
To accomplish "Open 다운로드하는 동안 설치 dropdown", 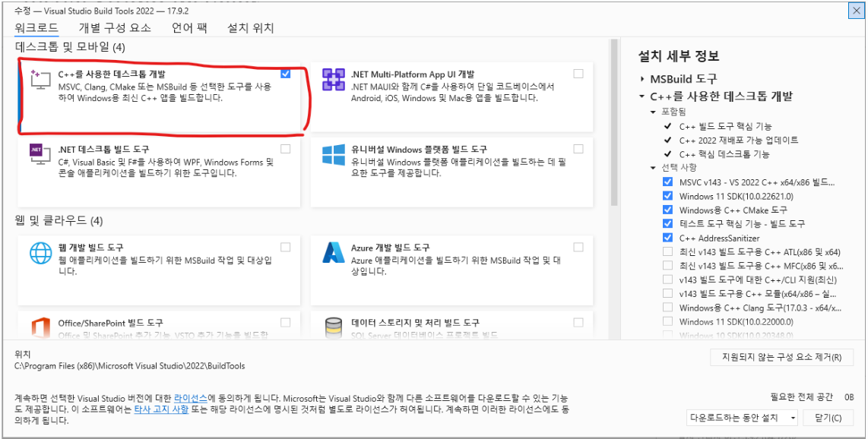I will [742, 417].
